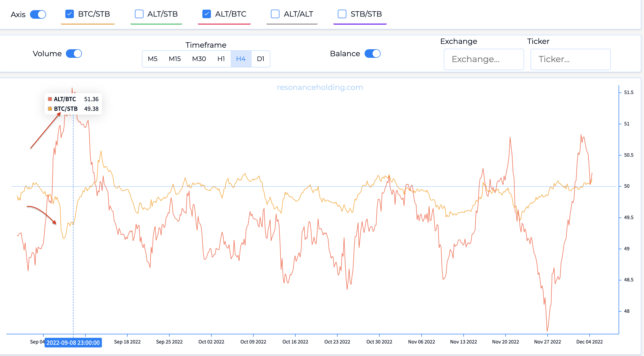Click the ALT/BTC red legend swatch in tooltip
This screenshot has height=356, width=644.
coord(50,99)
